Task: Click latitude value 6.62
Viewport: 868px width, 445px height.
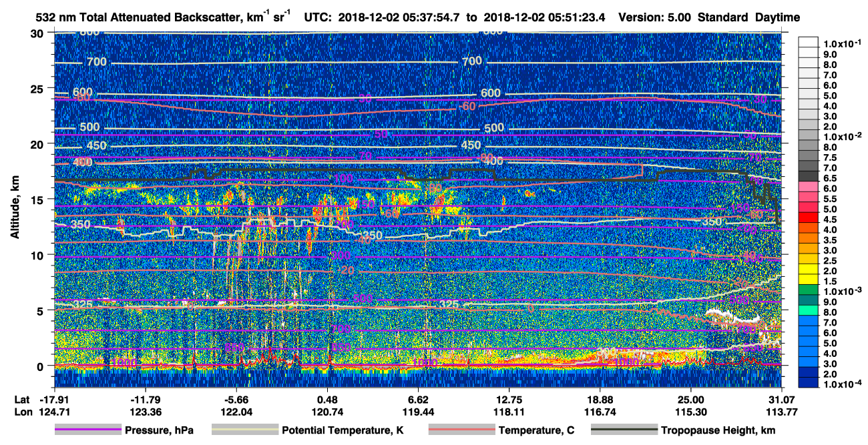Action: tap(419, 399)
